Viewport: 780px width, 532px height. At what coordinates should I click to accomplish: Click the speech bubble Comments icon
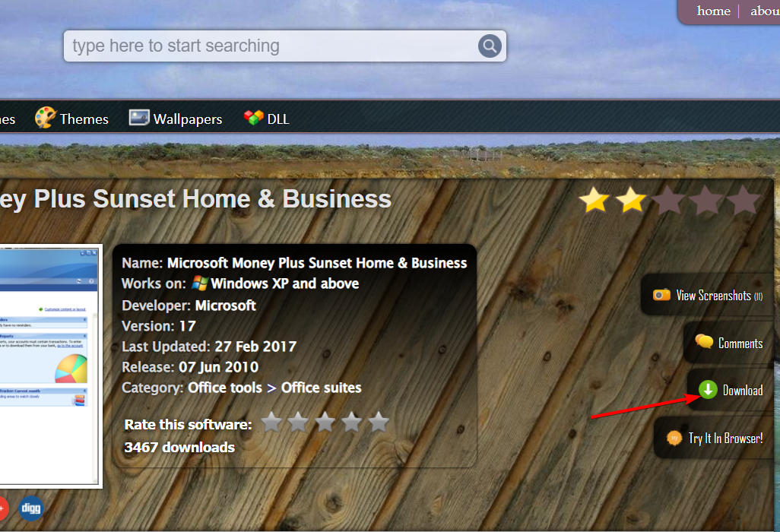pos(704,341)
